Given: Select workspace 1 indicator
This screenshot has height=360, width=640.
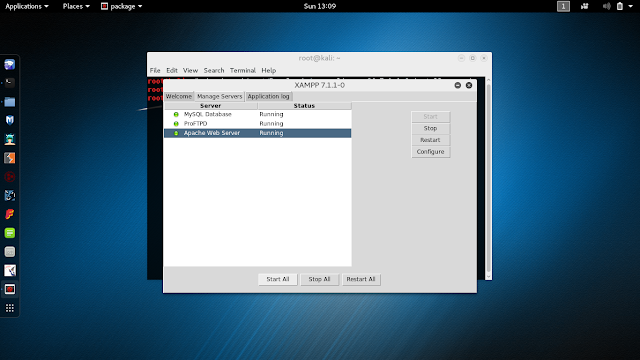Looking at the screenshot, I should [563, 6].
